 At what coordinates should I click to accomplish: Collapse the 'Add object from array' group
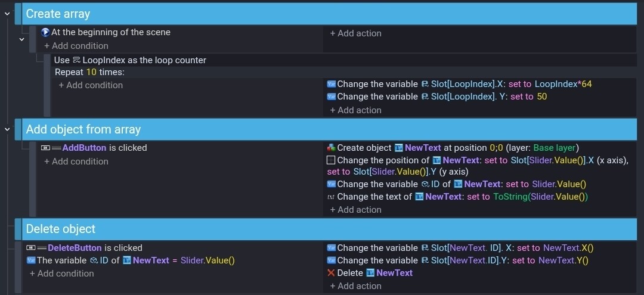tap(7, 129)
